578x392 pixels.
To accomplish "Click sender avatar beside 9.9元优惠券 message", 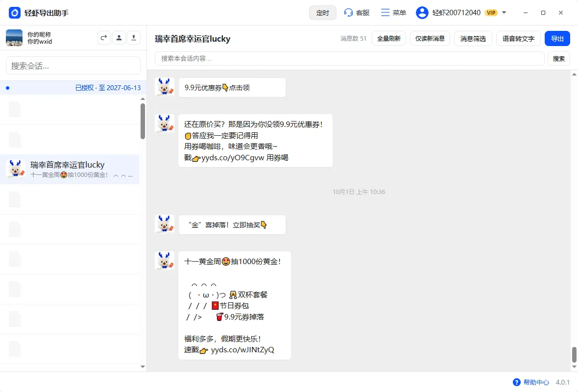I will pos(165,87).
